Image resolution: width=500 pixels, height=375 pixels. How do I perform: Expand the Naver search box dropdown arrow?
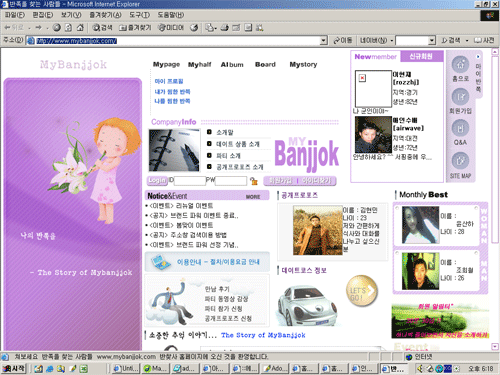click(432, 41)
